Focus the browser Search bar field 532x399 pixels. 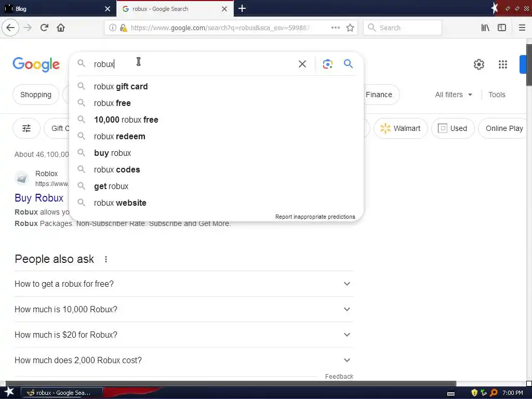403,28
